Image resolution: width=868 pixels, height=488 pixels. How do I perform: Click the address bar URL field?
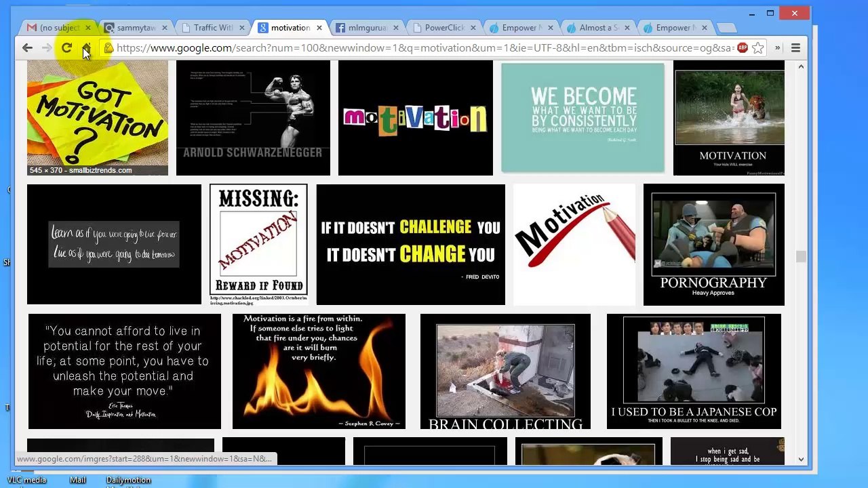(425, 48)
